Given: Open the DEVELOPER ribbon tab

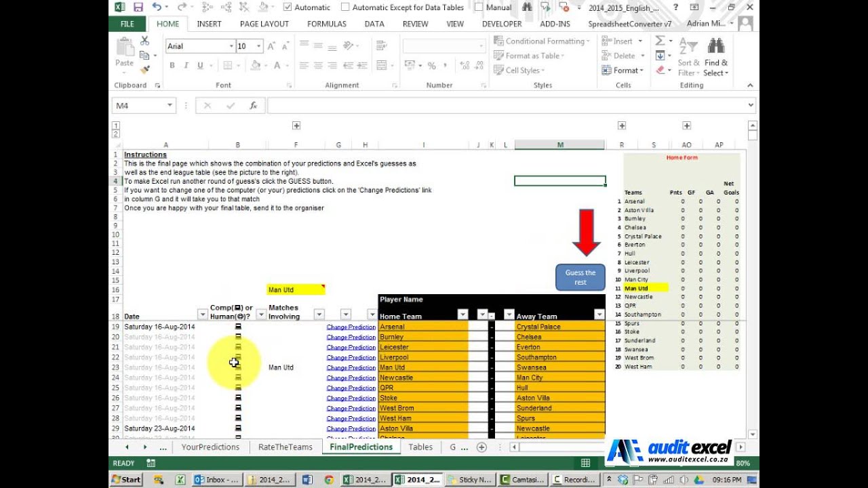Looking at the screenshot, I should 502,24.
